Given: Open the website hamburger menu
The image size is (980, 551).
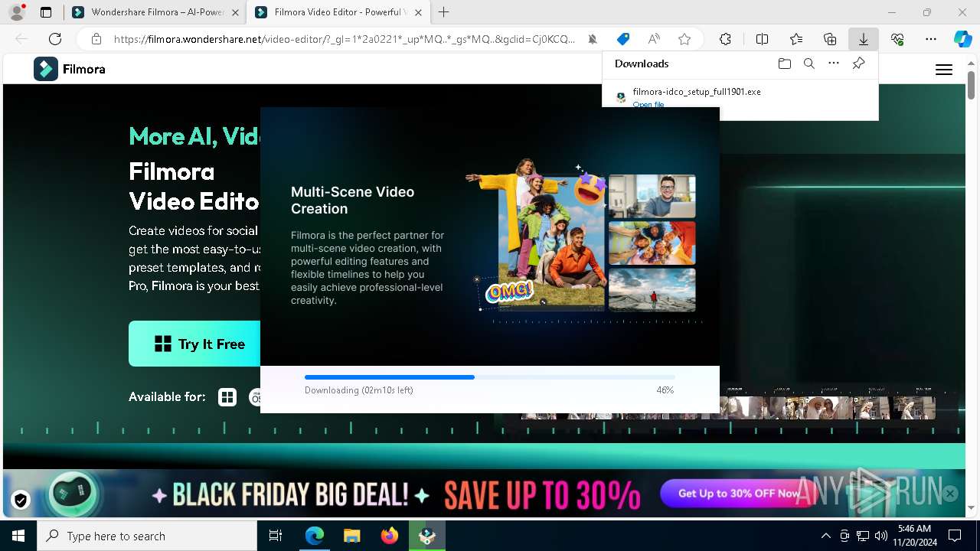Looking at the screenshot, I should coord(944,70).
